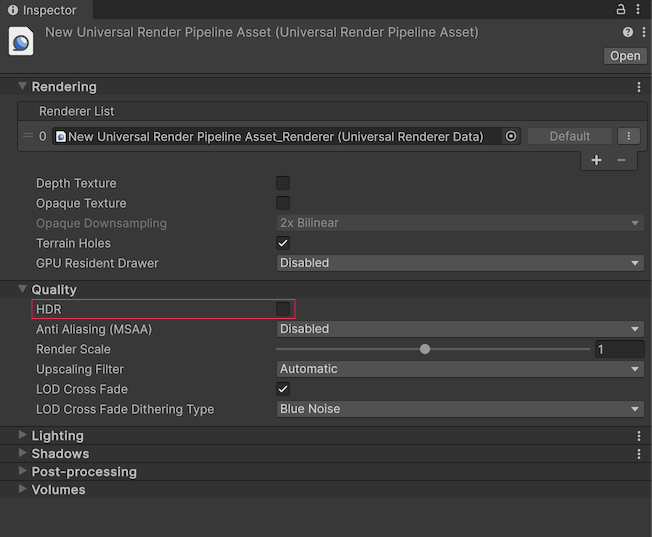Uncheck the Terrain Holes checkbox
652x537 pixels.
pos(283,243)
